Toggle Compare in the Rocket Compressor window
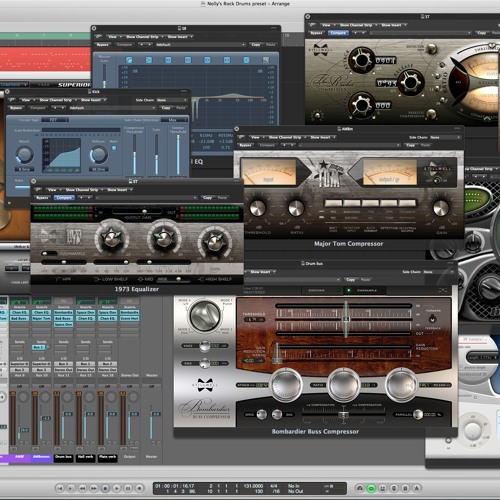Viewport: 500px width, 500px height. pyautogui.click(x=338, y=33)
